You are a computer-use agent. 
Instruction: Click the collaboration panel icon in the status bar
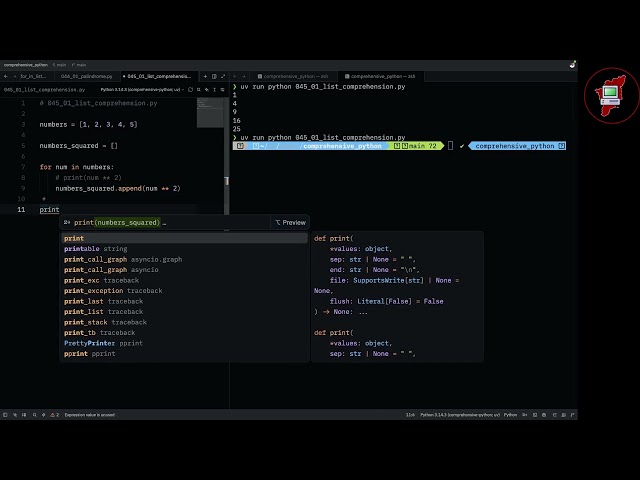[x=563, y=415]
